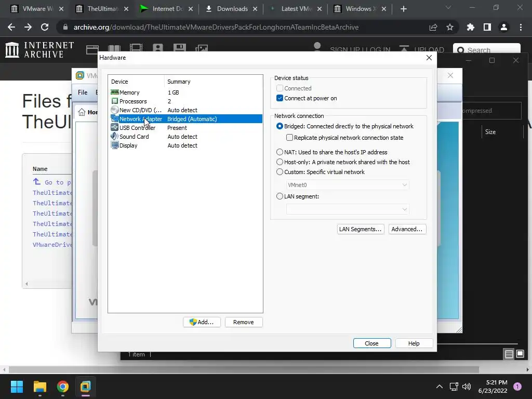
Task: Remove the selected device
Action: click(x=243, y=322)
